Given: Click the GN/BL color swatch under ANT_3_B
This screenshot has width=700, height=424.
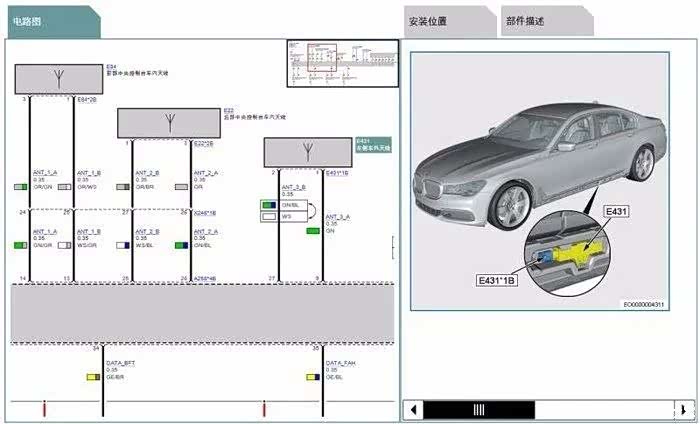Looking at the screenshot, I should coord(267,205).
